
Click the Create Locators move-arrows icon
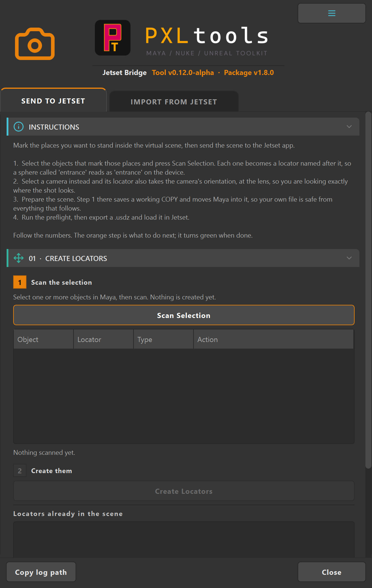click(x=19, y=258)
